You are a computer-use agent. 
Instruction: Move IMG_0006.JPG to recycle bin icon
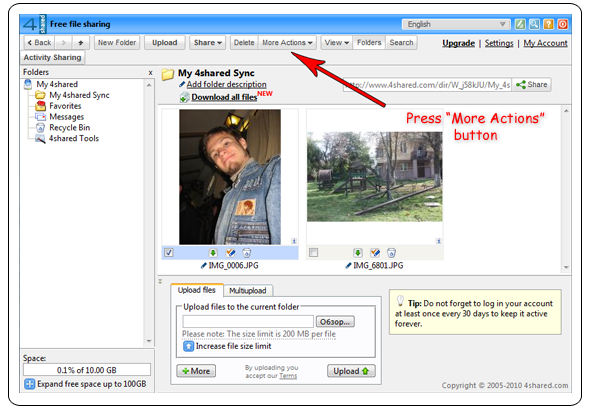click(x=246, y=253)
